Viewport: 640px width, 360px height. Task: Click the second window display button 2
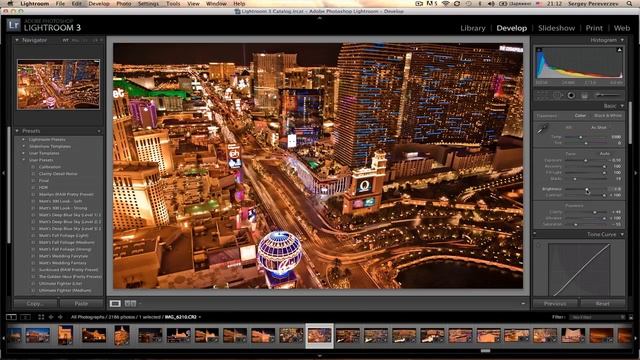coord(25,317)
